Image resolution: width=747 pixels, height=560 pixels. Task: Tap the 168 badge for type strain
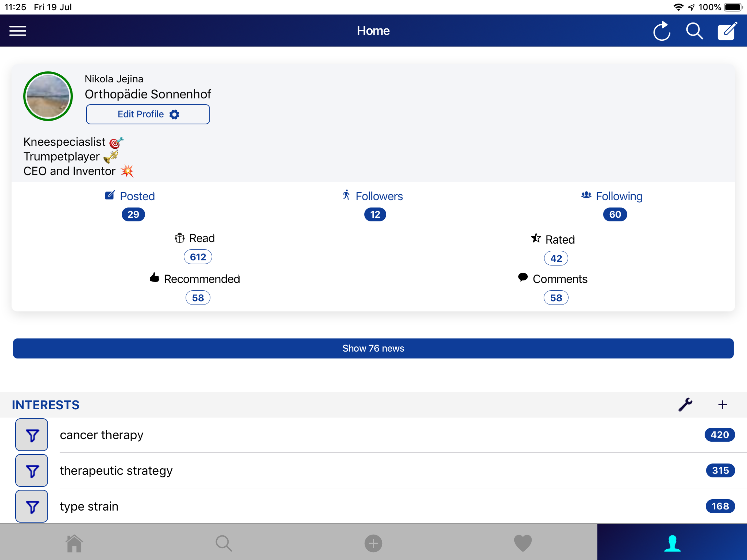[x=720, y=506]
